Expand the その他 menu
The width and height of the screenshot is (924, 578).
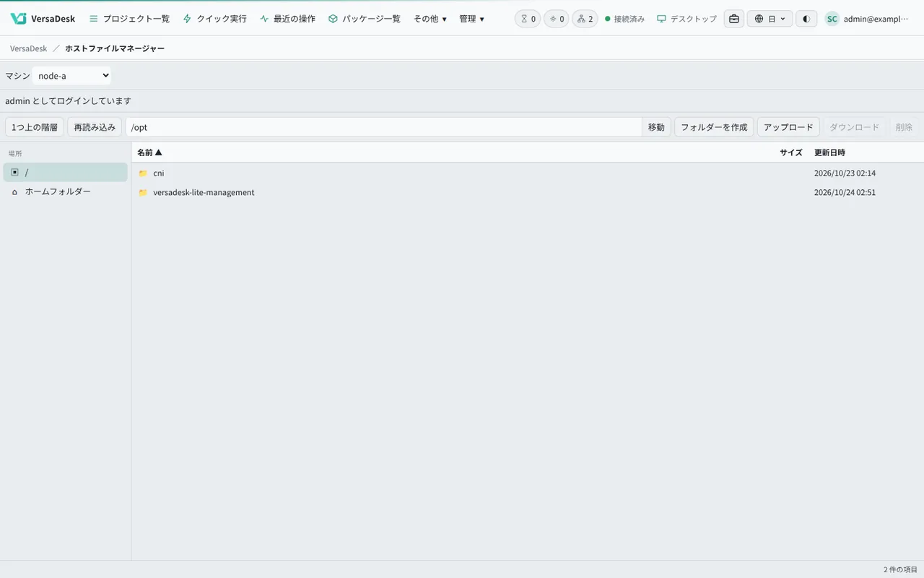point(430,19)
